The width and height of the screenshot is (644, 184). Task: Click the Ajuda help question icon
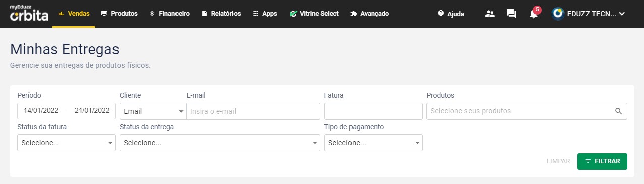441,14
